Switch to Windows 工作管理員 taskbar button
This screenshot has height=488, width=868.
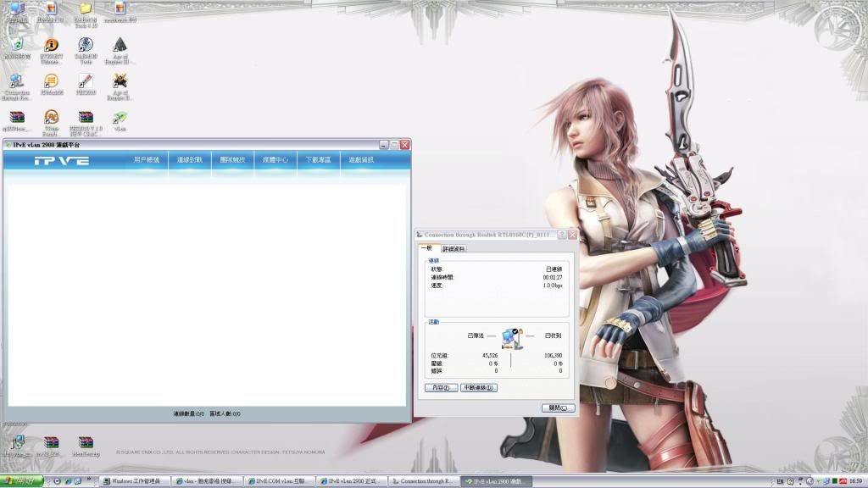[135, 481]
